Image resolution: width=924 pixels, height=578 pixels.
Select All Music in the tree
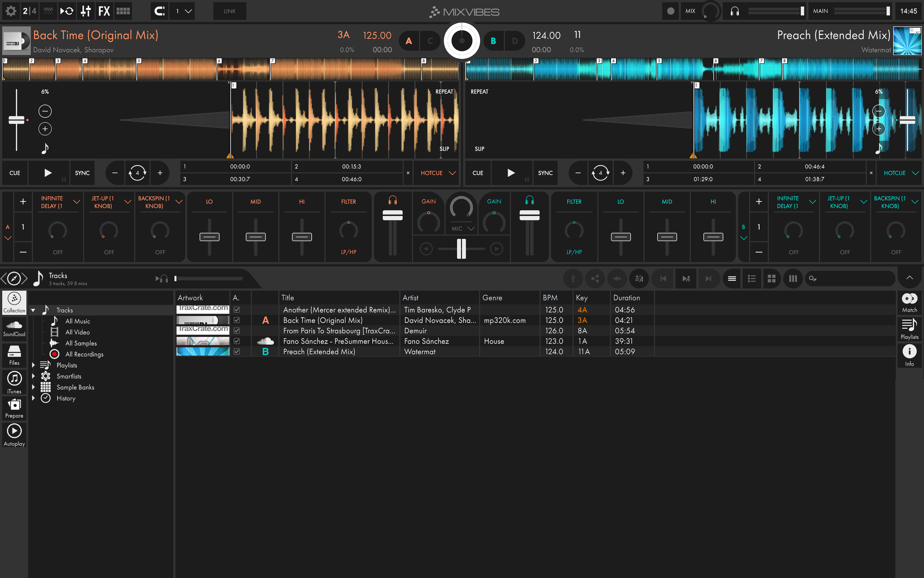pos(78,321)
